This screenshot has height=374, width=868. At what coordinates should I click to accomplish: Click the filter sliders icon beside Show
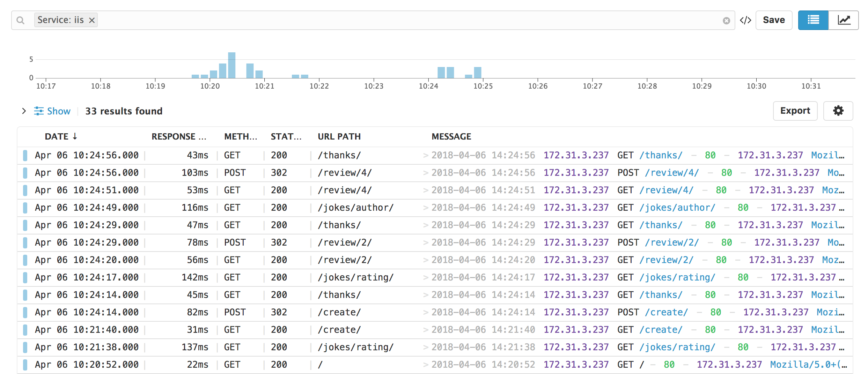pos(39,111)
